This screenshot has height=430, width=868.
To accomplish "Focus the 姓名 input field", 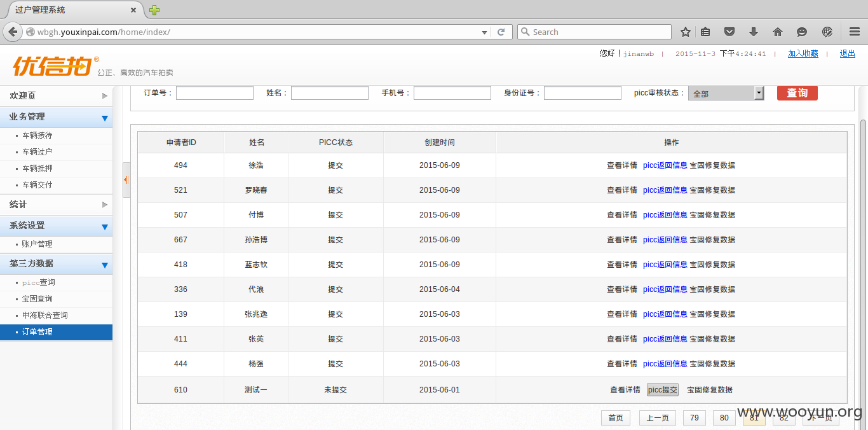I will 330,93.
